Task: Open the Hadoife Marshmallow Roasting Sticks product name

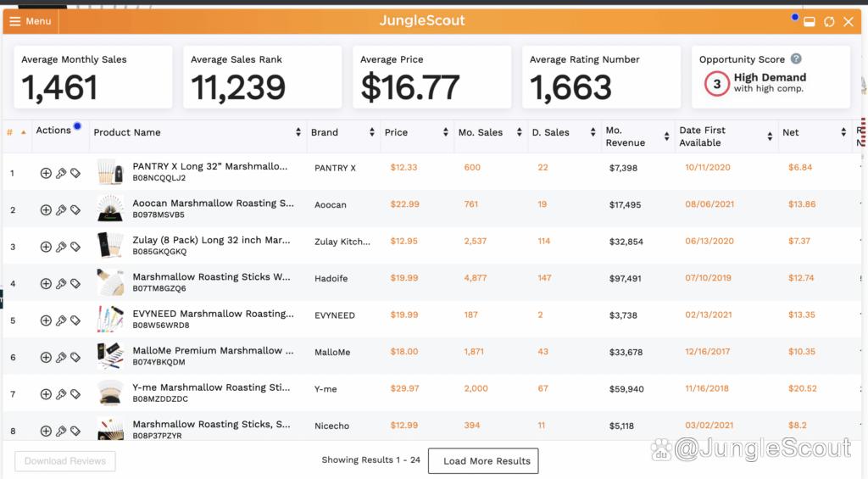Action: pyautogui.click(x=212, y=277)
